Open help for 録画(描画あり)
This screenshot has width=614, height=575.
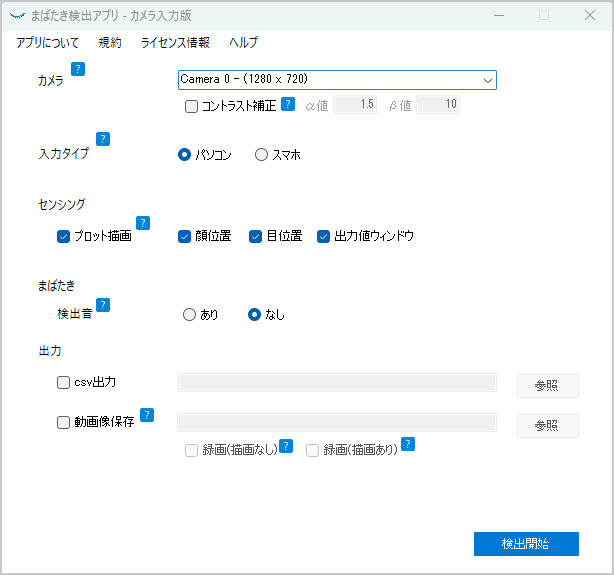[408, 444]
